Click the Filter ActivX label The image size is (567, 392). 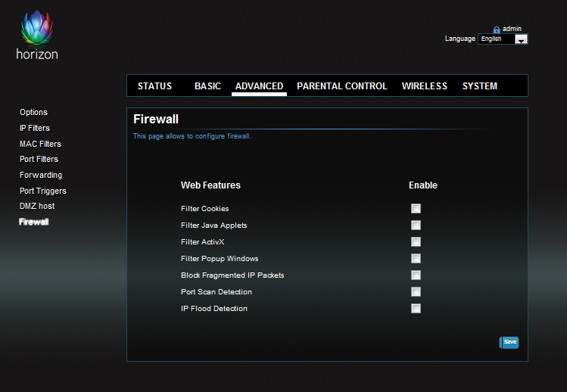tap(203, 242)
